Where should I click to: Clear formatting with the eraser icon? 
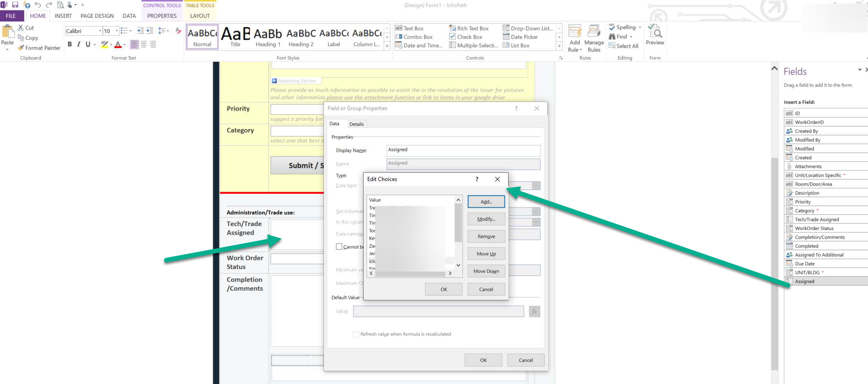click(178, 31)
